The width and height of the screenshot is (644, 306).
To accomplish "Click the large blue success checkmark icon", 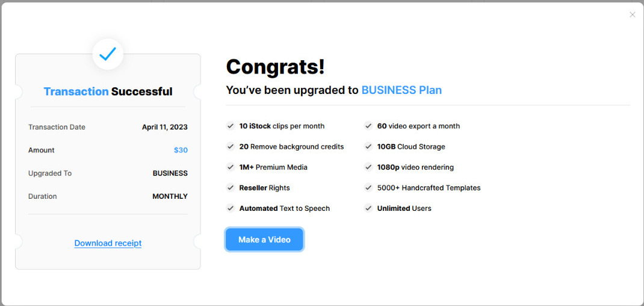I will click(108, 54).
